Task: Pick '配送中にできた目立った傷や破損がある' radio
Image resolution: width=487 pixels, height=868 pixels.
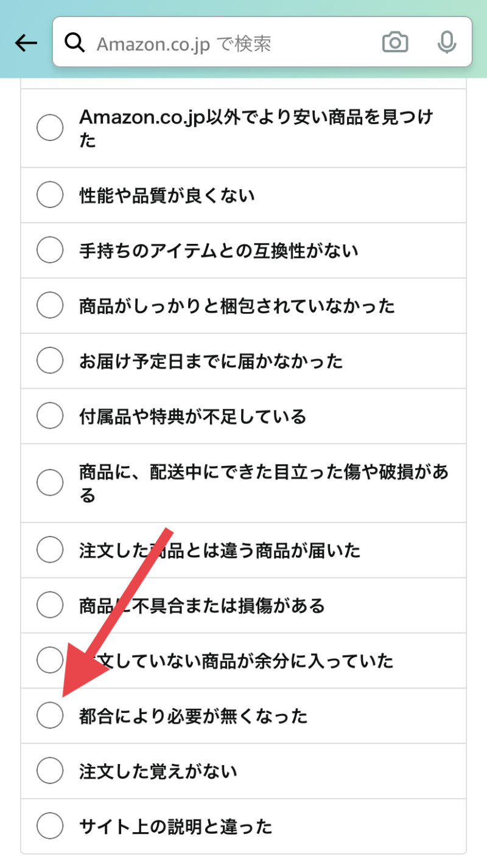Action: point(50,483)
